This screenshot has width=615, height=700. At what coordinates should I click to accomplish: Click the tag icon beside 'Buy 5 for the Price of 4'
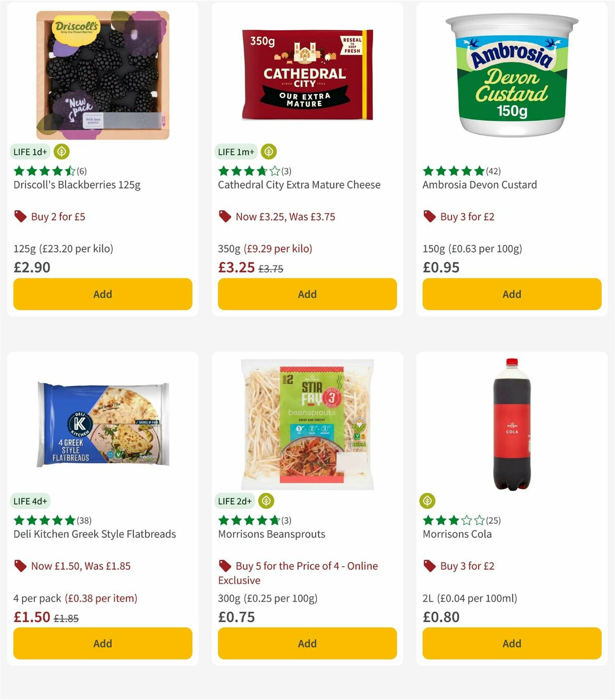tap(224, 566)
